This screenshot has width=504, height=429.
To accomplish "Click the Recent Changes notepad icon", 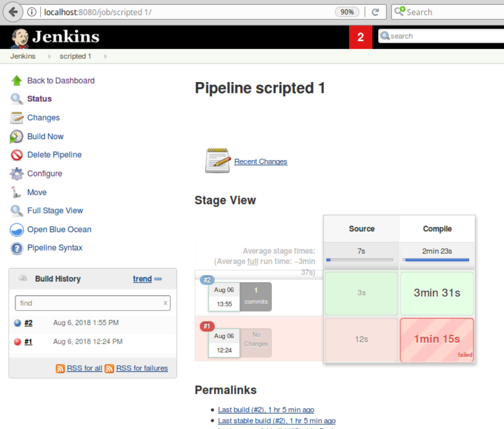I will [x=217, y=160].
